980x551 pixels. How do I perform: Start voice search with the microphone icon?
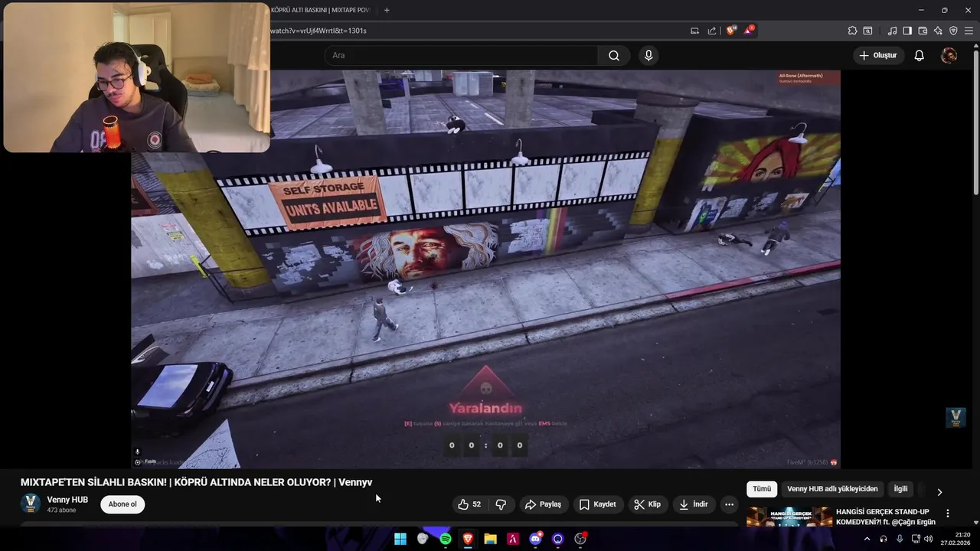648,55
